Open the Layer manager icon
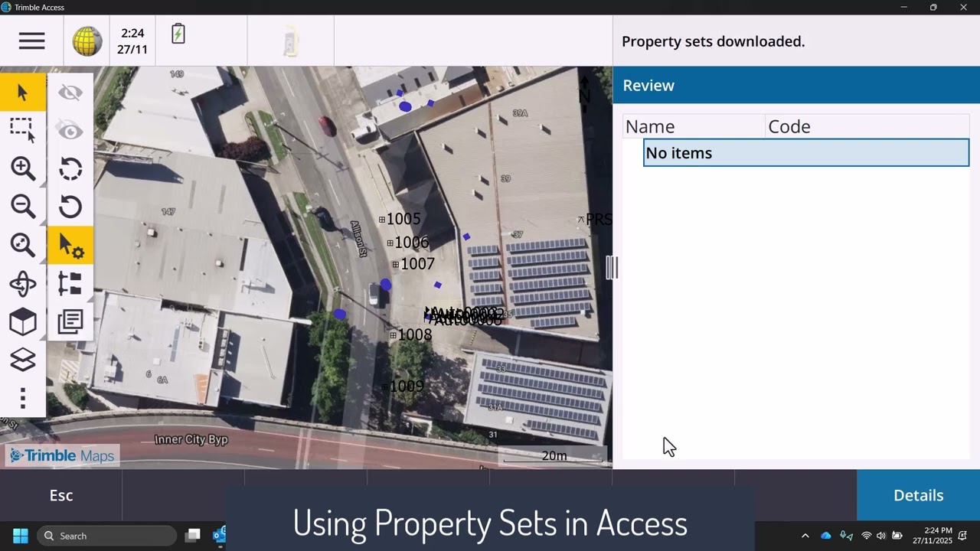Screen dimensions: 980x551 [x=23, y=360]
